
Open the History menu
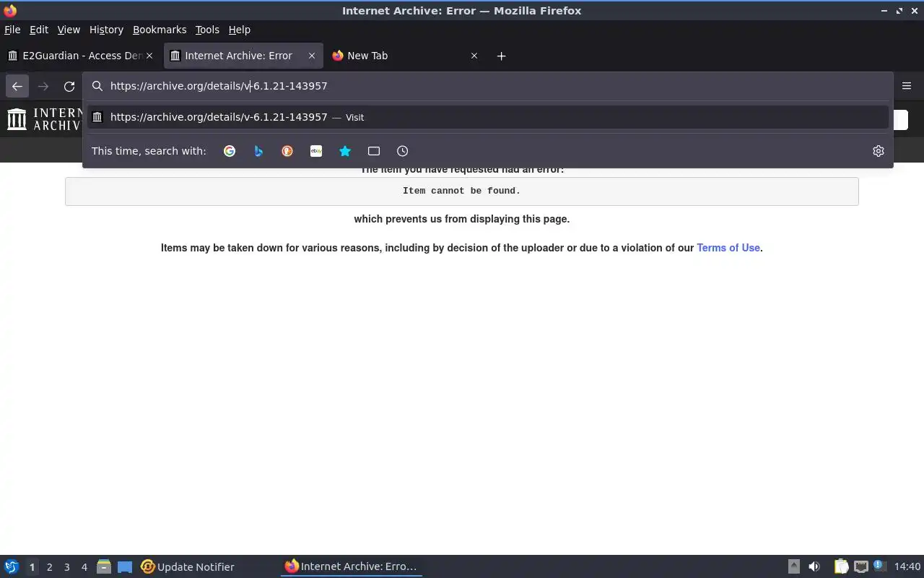click(106, 30)
